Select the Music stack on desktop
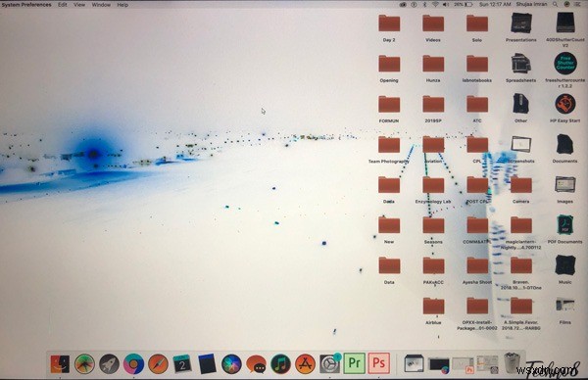The width and height of the screenshot is (588, 380). tap(565, 266)
